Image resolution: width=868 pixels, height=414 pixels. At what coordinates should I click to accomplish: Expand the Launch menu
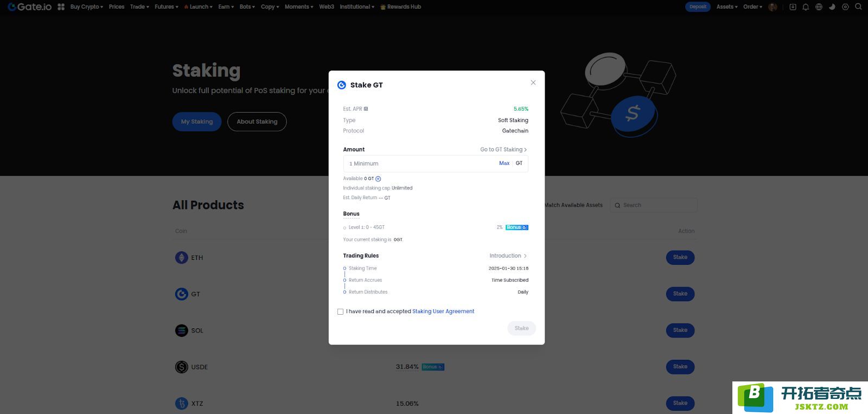(x=198, y=7)
